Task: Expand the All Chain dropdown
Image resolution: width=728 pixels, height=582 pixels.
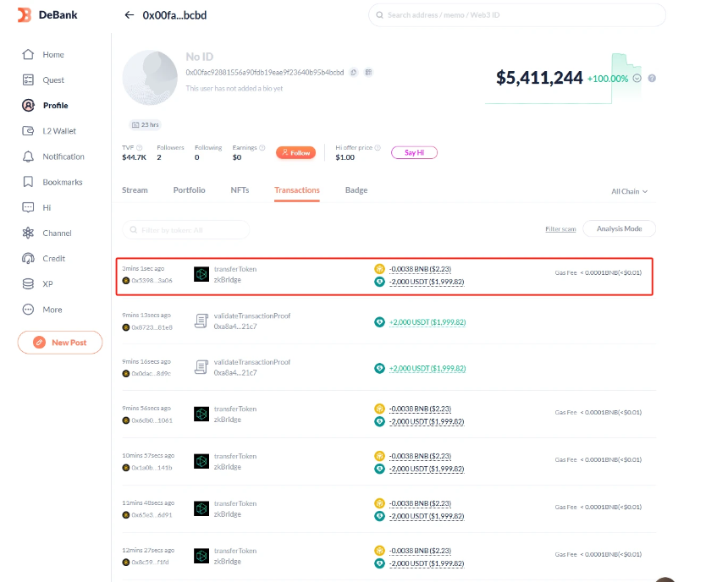Action: click(x=629, y=191)
